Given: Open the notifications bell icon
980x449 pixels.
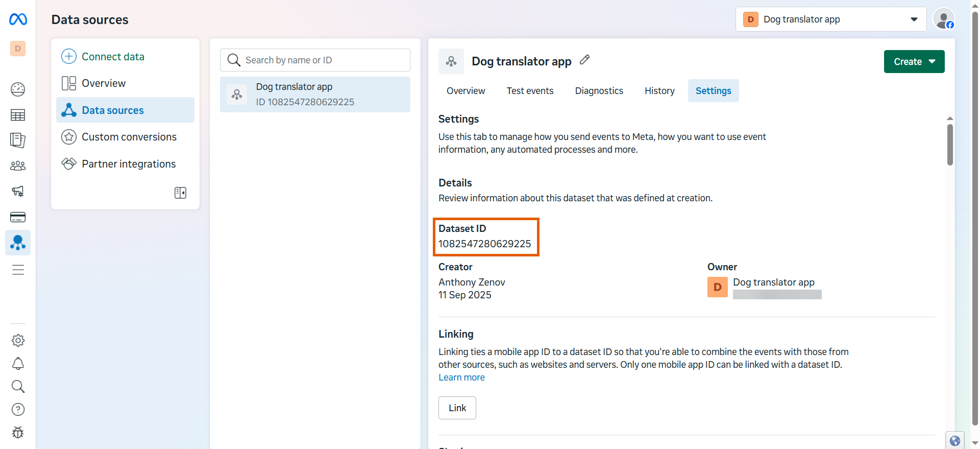Looking at the screenshot, I should point(18,363).
